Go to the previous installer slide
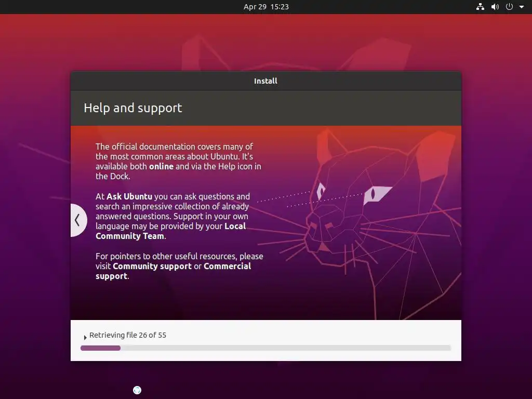Screen dimensions: 532x399 pyautogui.click(x=78, y=220)
